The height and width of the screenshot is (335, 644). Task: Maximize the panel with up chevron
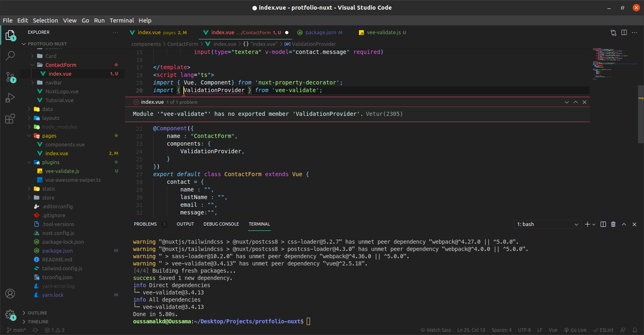coord(624,224)
